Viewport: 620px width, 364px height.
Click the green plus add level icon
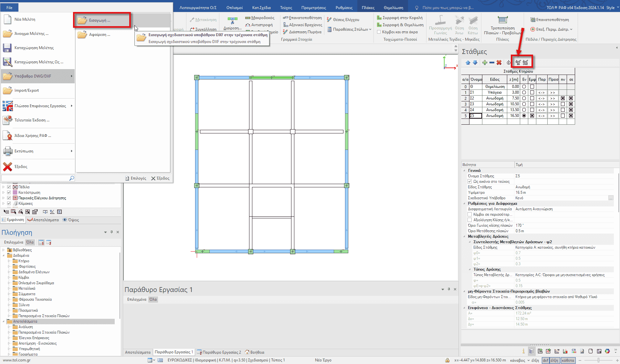point(485,63)
